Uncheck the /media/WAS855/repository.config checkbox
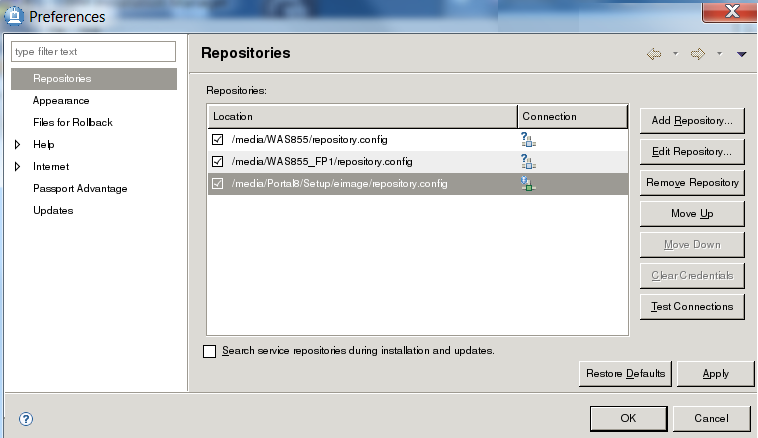This screenshot has height=438, width=758. click(217, 139)
